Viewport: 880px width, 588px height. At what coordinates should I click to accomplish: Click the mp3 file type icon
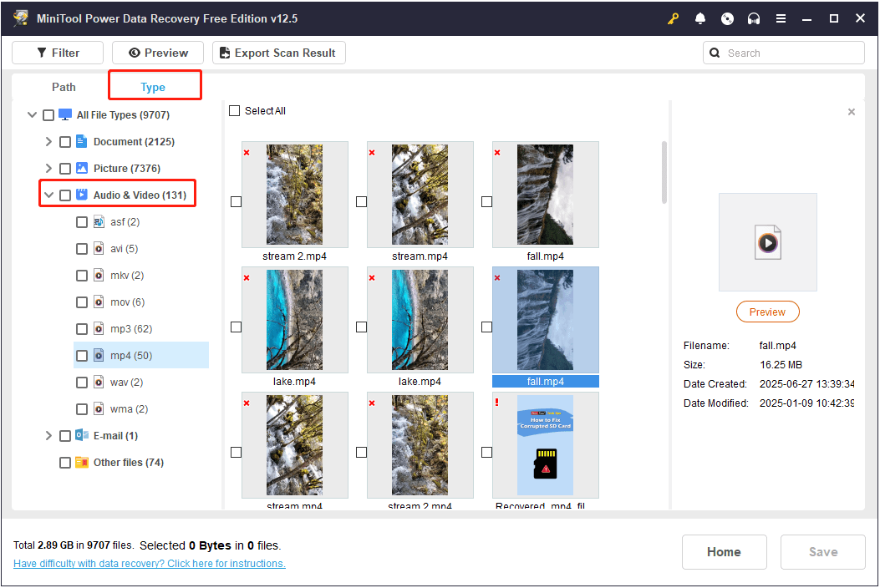tap(99, 329)
